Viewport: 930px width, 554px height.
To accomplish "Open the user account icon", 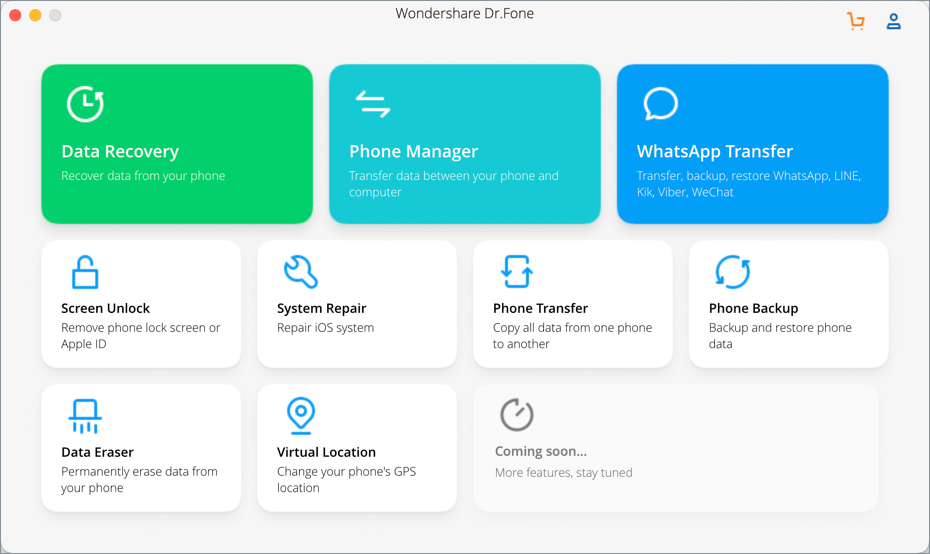I will (893, 21).
